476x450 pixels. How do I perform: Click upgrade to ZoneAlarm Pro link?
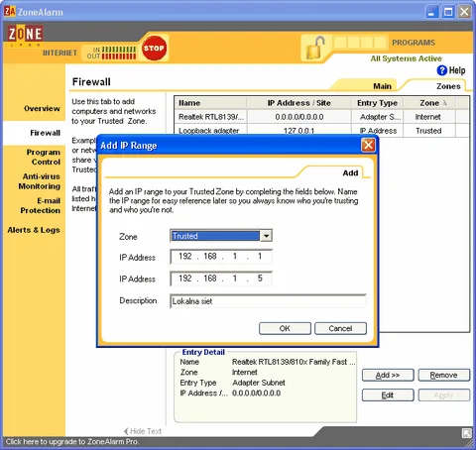point(71,442)
